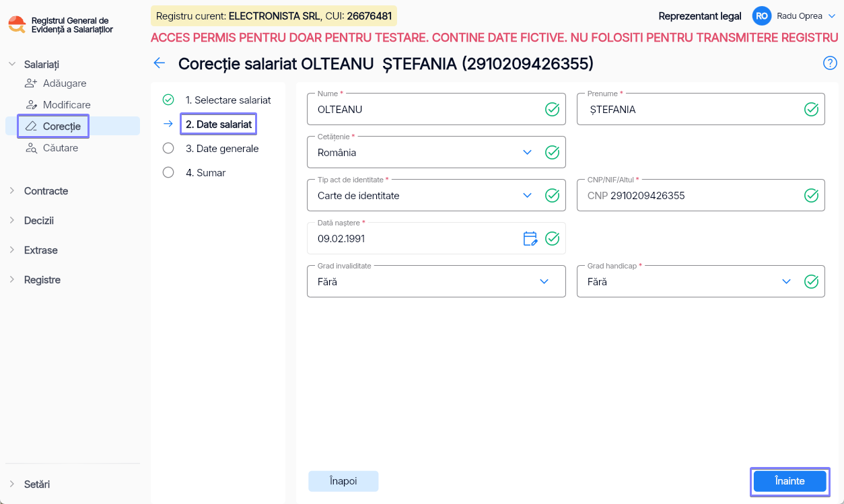Open the Grad handicap dropdown
This screenshot has height=504, width=844.
tap(787, 281)
